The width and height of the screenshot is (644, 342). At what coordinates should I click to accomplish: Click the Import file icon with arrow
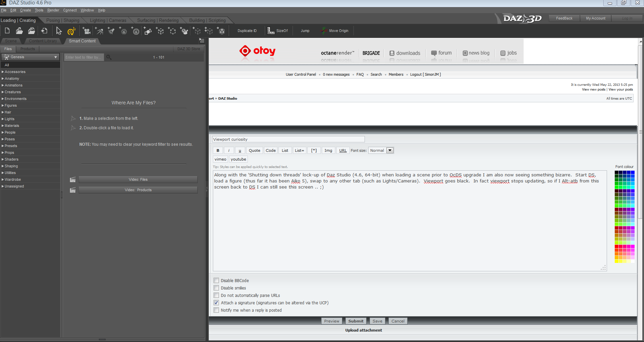point(44,31)
